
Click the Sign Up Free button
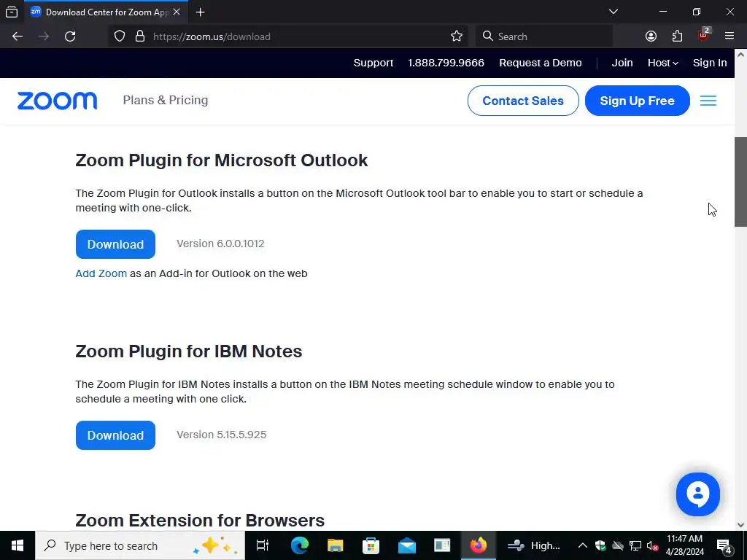[637, 101]
